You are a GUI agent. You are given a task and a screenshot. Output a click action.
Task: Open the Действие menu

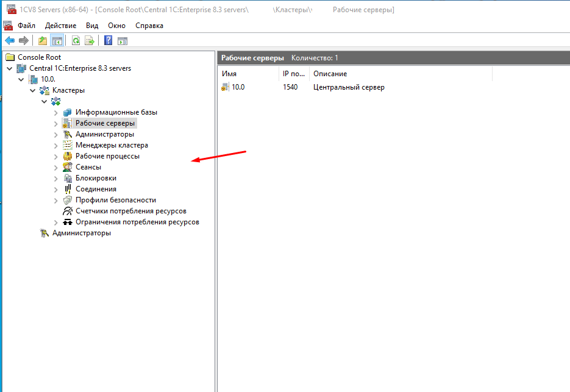60,26
